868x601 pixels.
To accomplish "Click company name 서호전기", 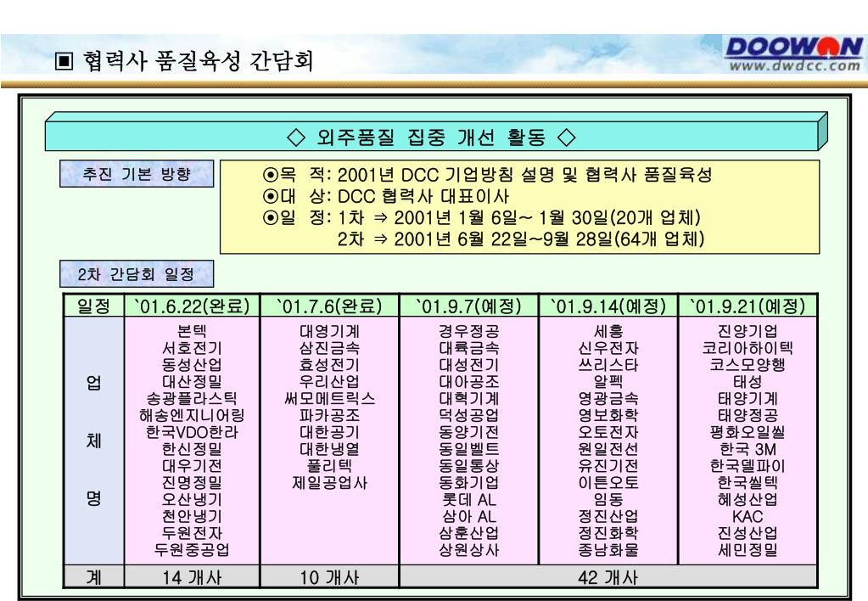I will (192, 348).
